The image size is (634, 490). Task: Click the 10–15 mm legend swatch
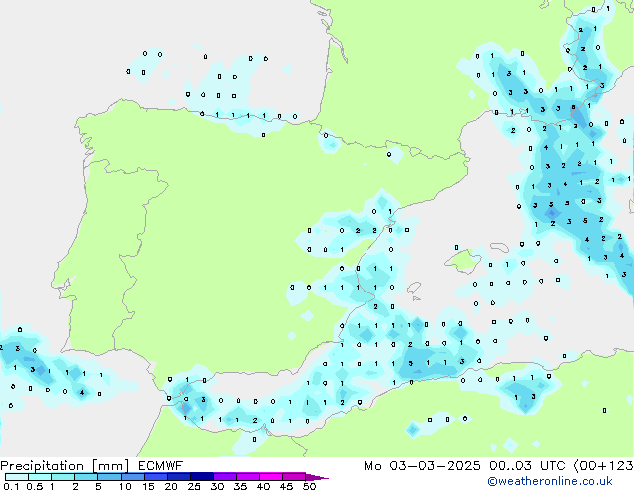(x=132, y=477)
